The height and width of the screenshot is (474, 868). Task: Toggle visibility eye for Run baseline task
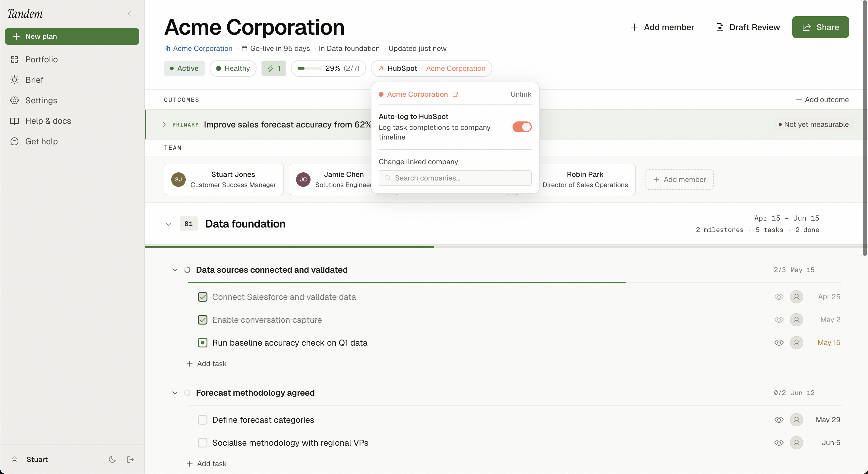[x=779, y=343]
